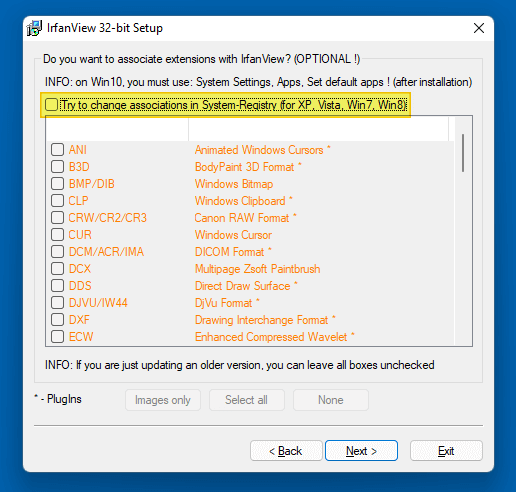516x492 pixels.
Task: Click the 'IrfanView 32-bit Setup' title text
Action: click(x=105, y=28)
